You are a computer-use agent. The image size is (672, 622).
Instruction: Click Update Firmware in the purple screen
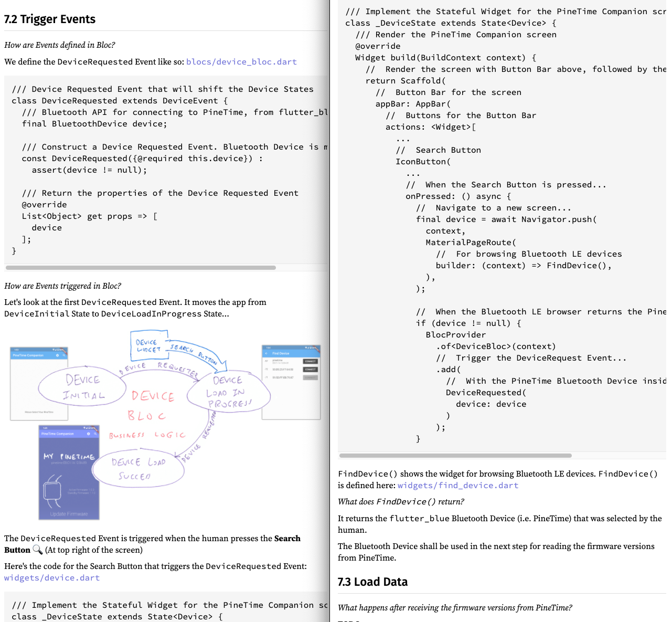pyautogui.click(x=69, y=514)
